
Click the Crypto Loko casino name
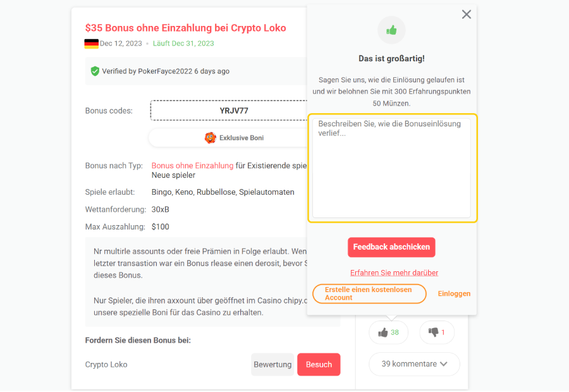[x=106, y=364]
